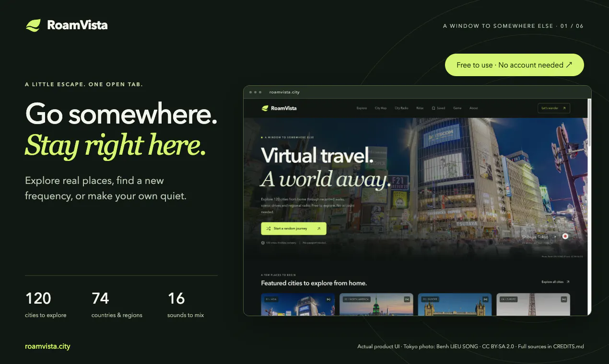
Task: Open the City Hop nav item
Action: [381, 108]
